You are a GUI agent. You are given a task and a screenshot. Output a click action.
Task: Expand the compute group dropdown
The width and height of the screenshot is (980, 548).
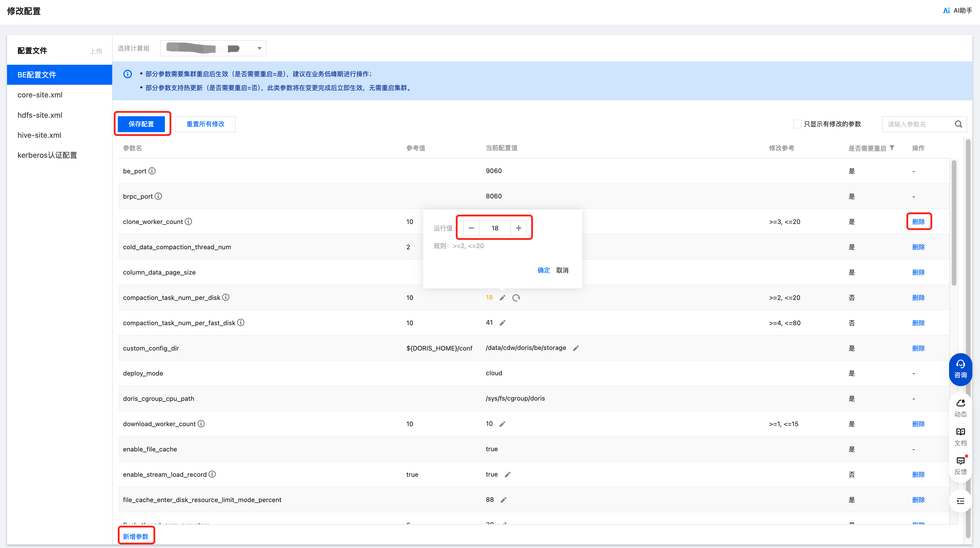(259, 48)
